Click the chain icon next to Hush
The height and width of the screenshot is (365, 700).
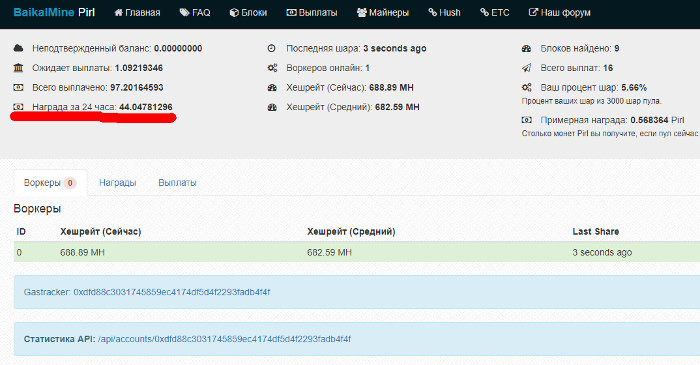pos(432,12)
